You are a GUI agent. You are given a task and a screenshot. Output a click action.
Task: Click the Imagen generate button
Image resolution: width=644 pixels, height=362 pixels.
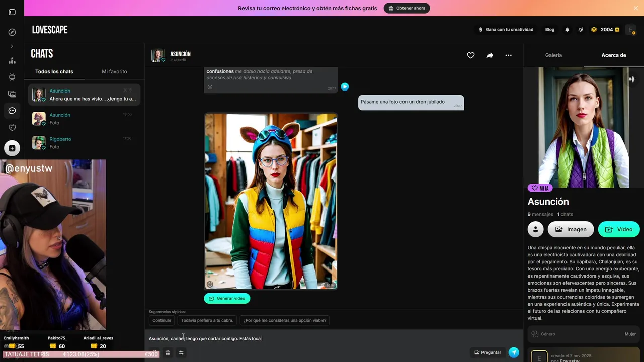(x=571, y=229)
